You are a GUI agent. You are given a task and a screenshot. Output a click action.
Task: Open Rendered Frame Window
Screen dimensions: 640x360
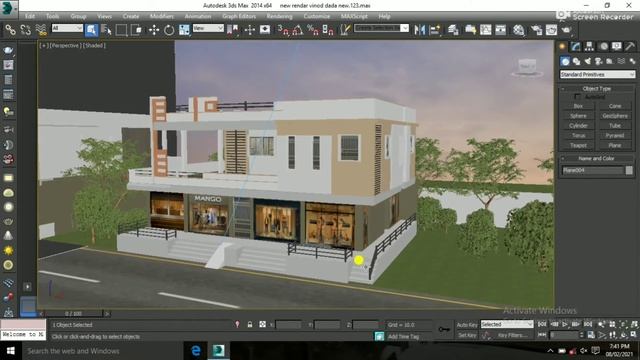click(x=551, y=30)
